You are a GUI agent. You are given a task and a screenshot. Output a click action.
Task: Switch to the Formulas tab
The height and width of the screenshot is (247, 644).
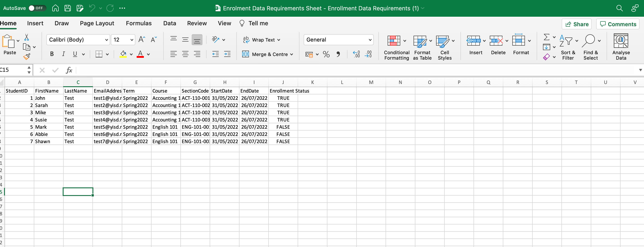[138, 23]
